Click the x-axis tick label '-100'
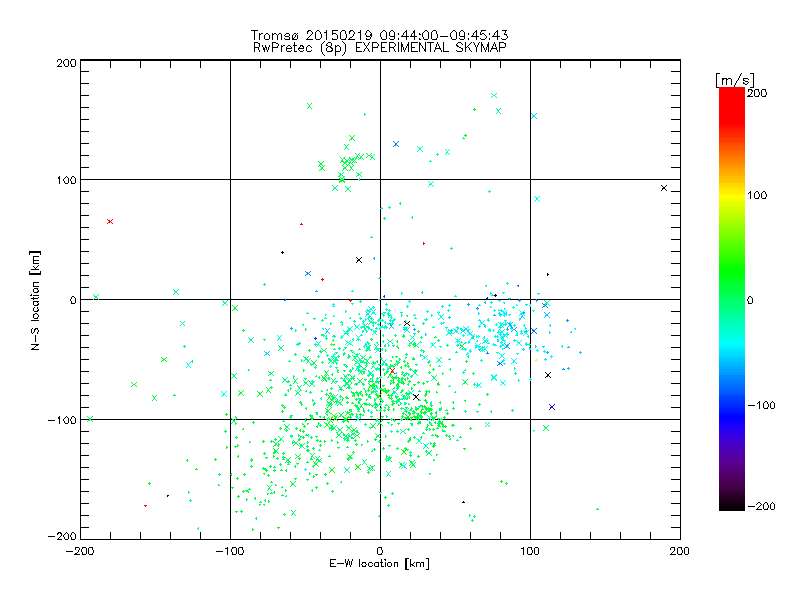Viewport: 800px width, 600px height. (x=230, y=551)
